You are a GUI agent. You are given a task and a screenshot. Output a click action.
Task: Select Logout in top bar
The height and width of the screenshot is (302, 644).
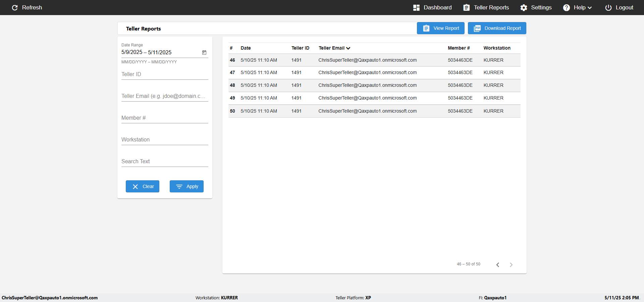tap(619, 8)
